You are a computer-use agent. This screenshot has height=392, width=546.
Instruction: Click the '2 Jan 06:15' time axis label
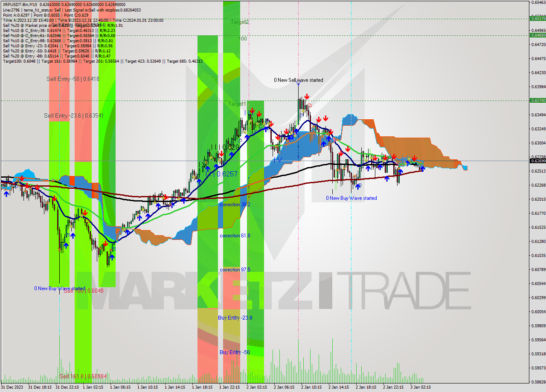pyautogui.click(x=284, y=387)
